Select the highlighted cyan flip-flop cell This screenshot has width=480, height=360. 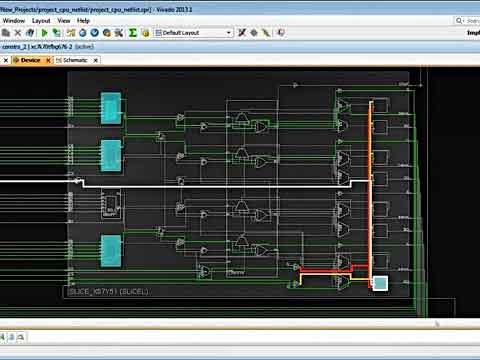[380, 283]
